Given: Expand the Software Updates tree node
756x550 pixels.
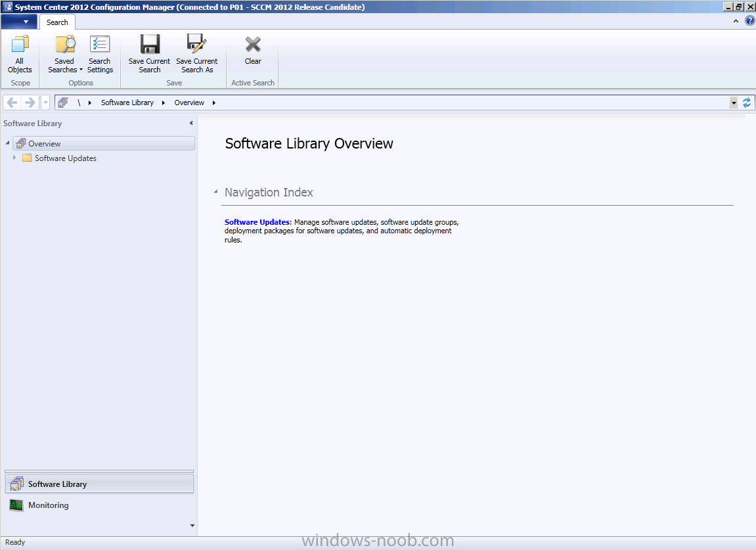Looking at the screenshot, I should click(14, 157).
